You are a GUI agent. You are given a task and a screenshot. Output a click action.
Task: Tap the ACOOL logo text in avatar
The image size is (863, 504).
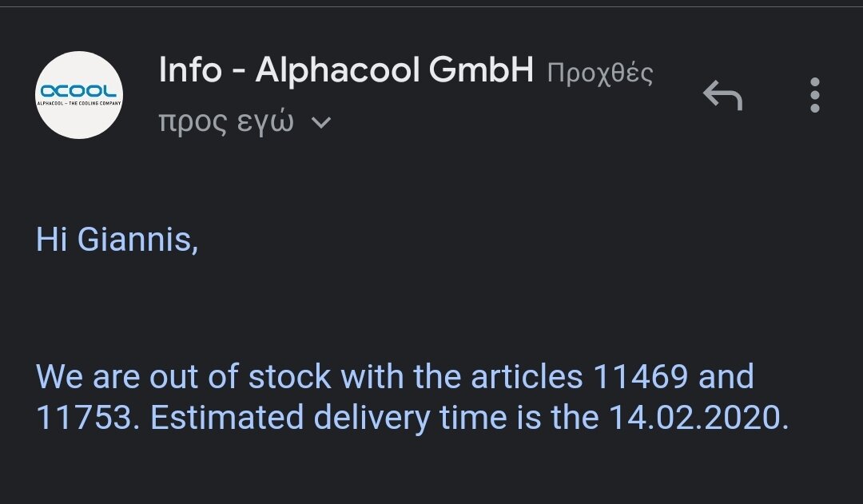point(78,91)
